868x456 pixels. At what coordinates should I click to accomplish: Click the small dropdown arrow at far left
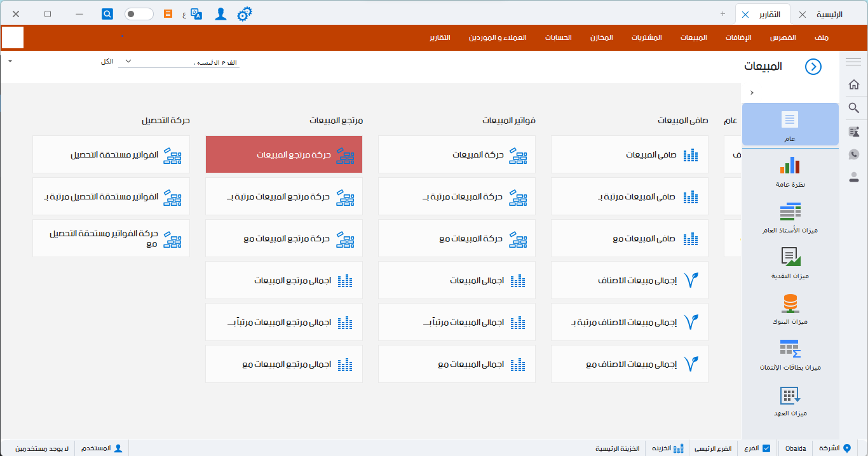pos(10,61)
